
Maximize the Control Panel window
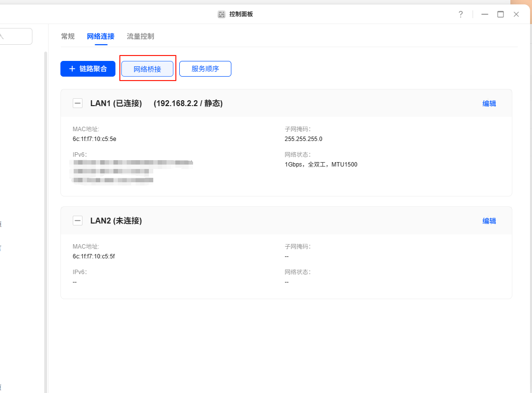(501, 14)
